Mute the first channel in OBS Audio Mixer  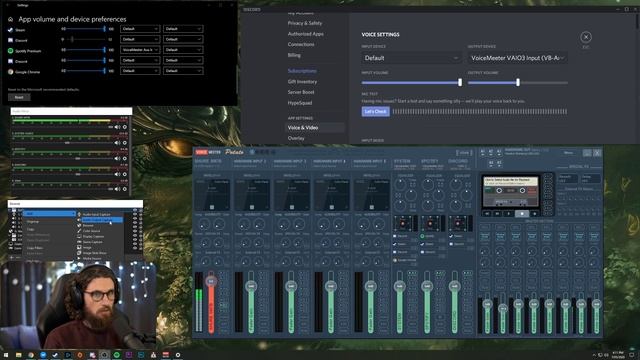[x=118, y=127]
